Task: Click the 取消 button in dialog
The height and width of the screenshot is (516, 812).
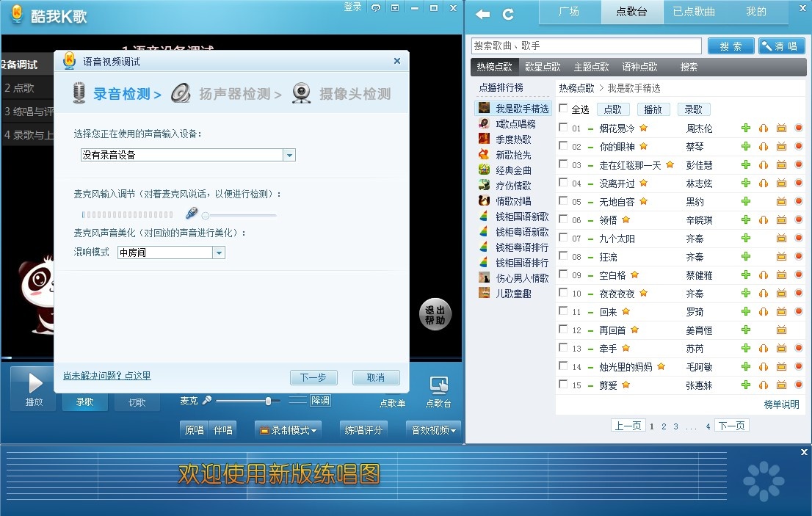Action: click(x=376, y=377)
